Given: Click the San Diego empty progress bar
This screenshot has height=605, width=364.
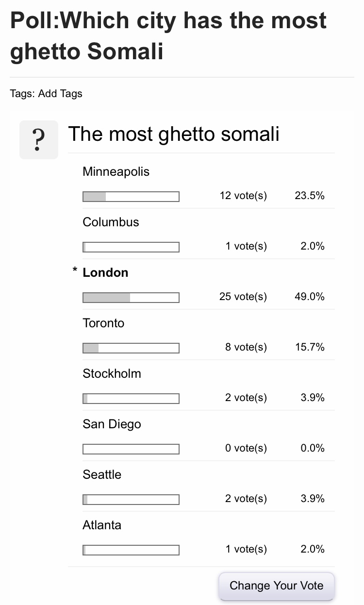Looking at the screenshot, I should click(x=131, y=449).
